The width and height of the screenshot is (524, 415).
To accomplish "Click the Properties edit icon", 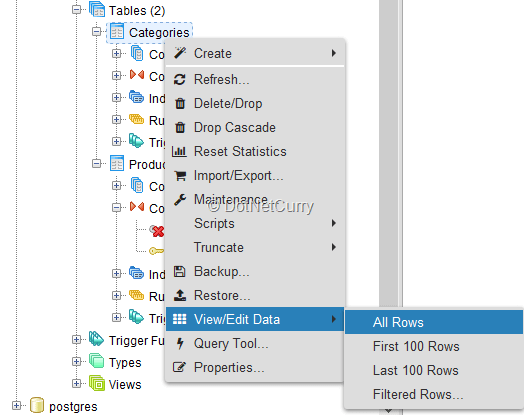I will click(x=179, y=367).
